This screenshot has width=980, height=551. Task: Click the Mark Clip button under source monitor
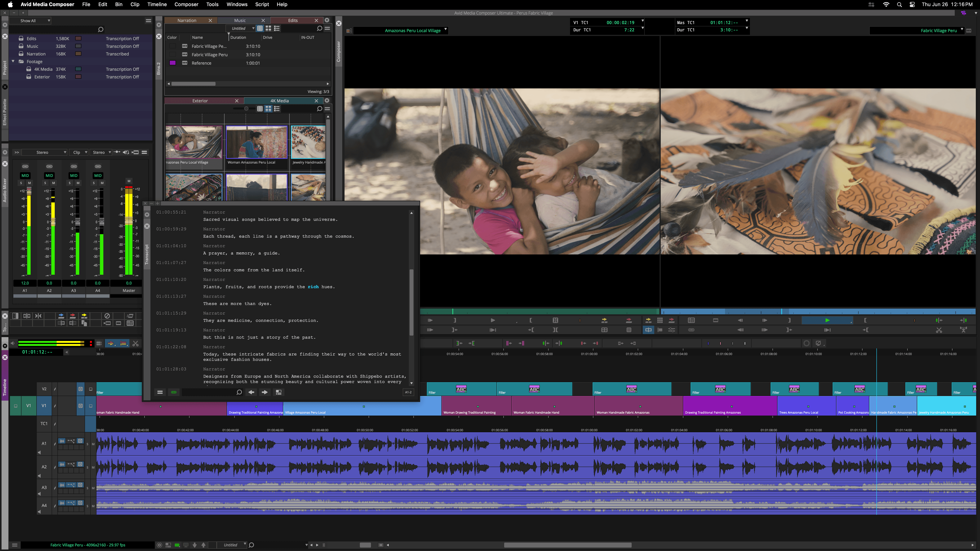click(555, 320)
